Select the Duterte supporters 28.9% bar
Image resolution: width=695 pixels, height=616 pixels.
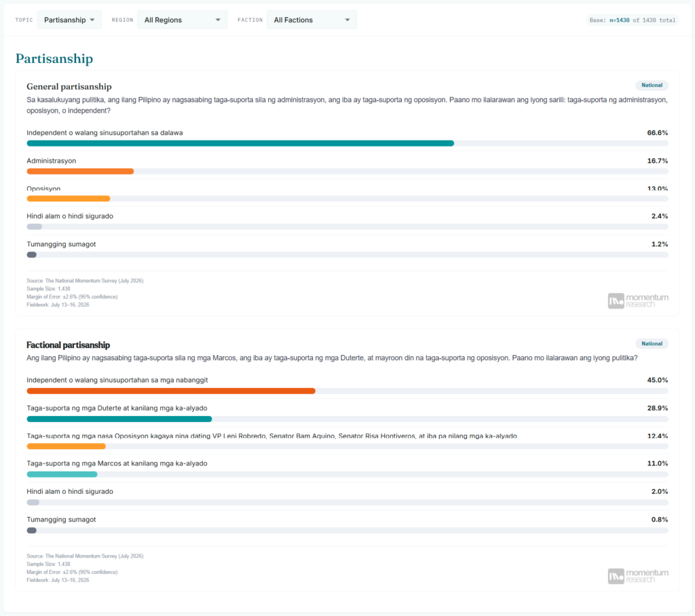tap(119, 419)
